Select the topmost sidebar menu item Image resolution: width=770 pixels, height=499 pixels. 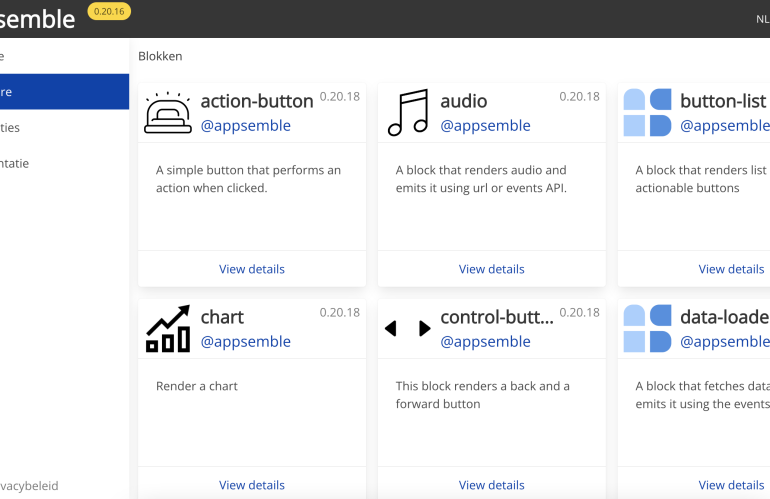[x=64, y=56]
